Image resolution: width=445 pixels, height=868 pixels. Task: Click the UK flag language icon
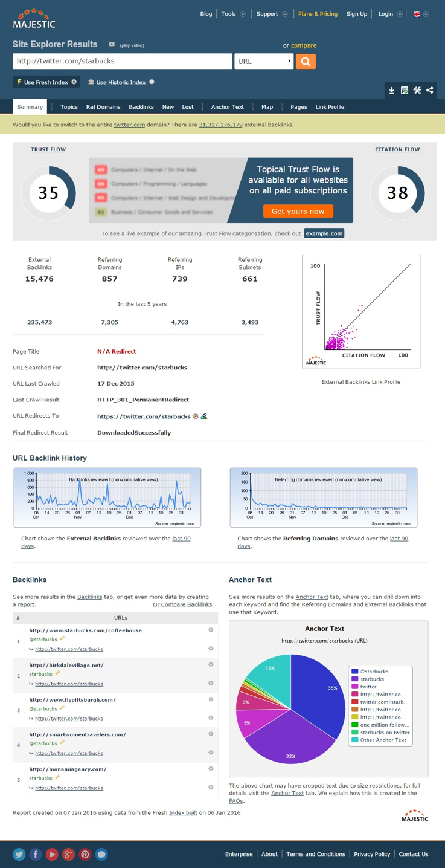417,14
